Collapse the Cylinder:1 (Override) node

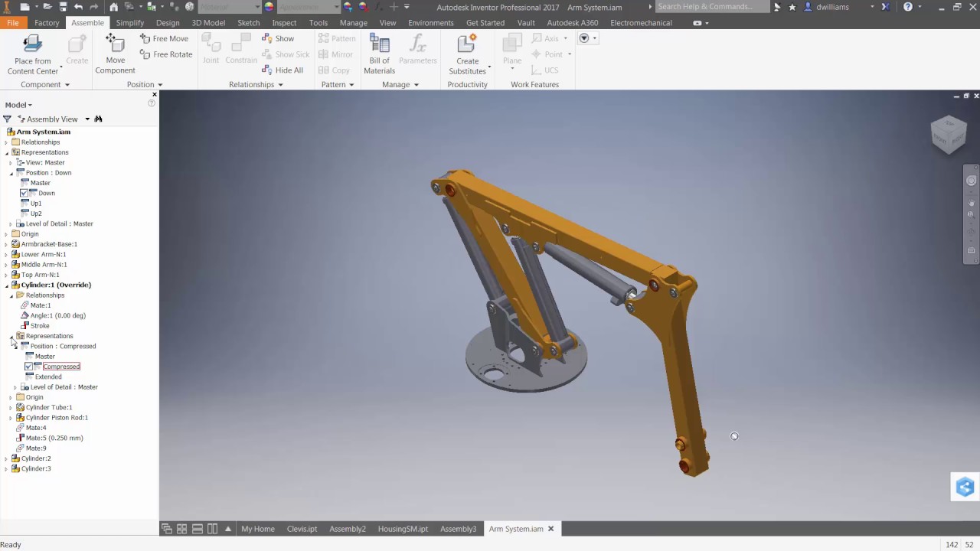pyautogui.click(x=6, y=285)
